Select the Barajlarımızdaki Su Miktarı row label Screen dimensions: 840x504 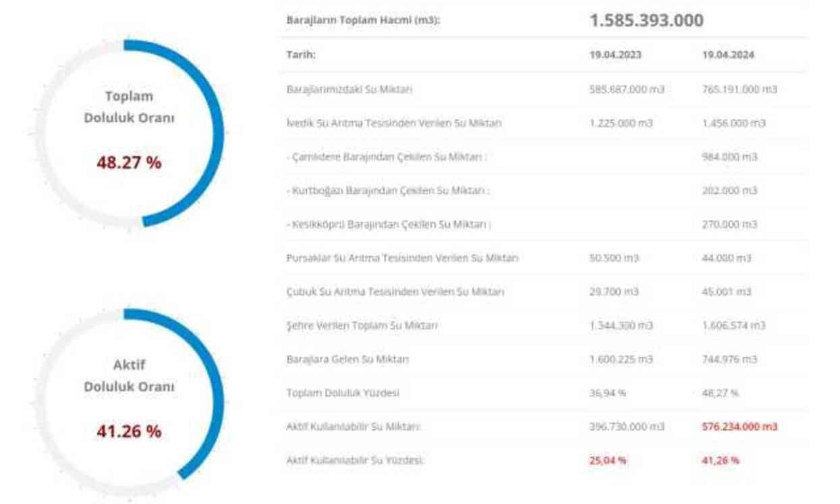pos(349,89)
